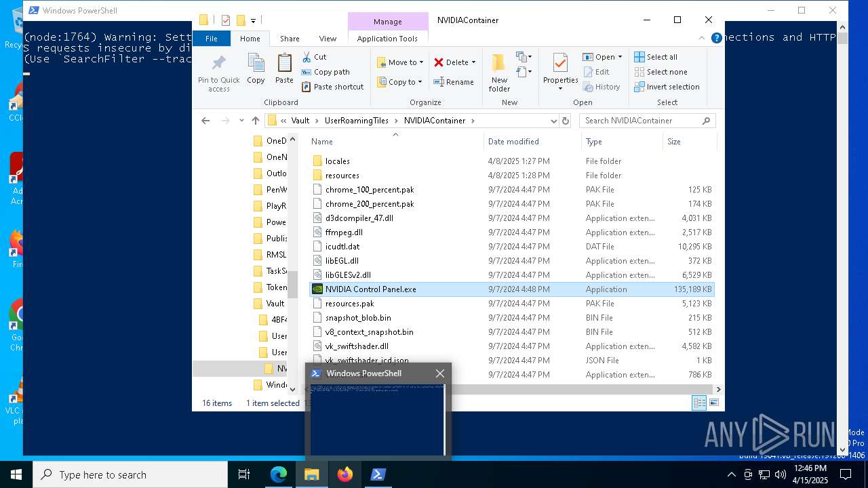
Task: Open the Open command dropdown
Action: [619, 57]
